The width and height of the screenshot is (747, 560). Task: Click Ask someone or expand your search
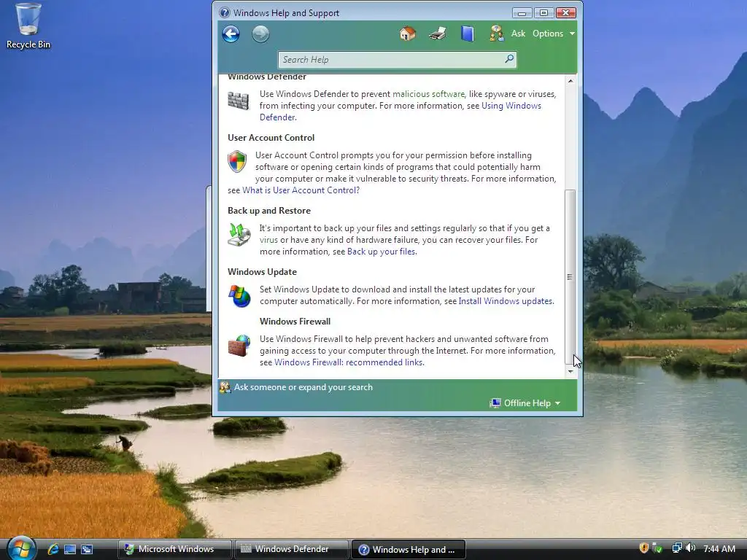(x=303, y=387)
